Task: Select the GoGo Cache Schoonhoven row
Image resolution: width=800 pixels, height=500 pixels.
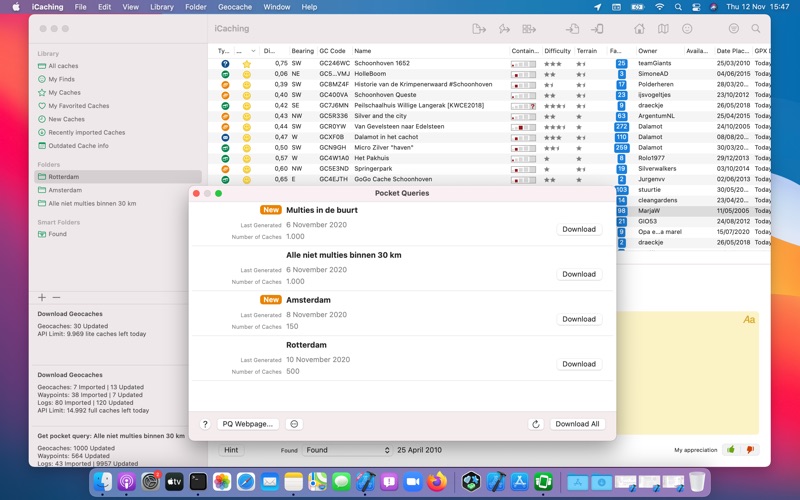Action: (489, 180)
